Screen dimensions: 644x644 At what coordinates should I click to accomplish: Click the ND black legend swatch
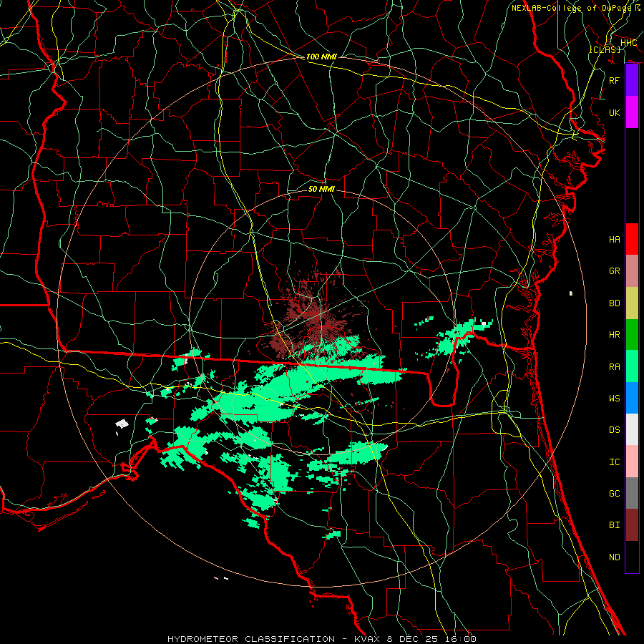(x=632, y=557)
